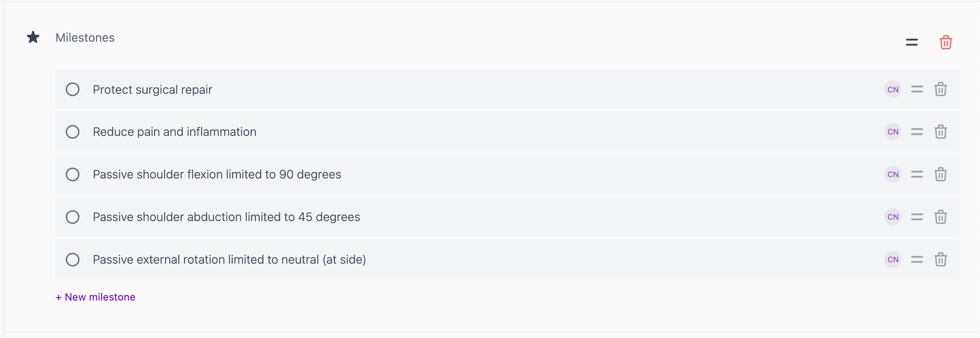Image resolution: width=980 pixels, height=338 pixels.
Task: Click the Milestones section reorder handle
Action: (x=912, y=42)
